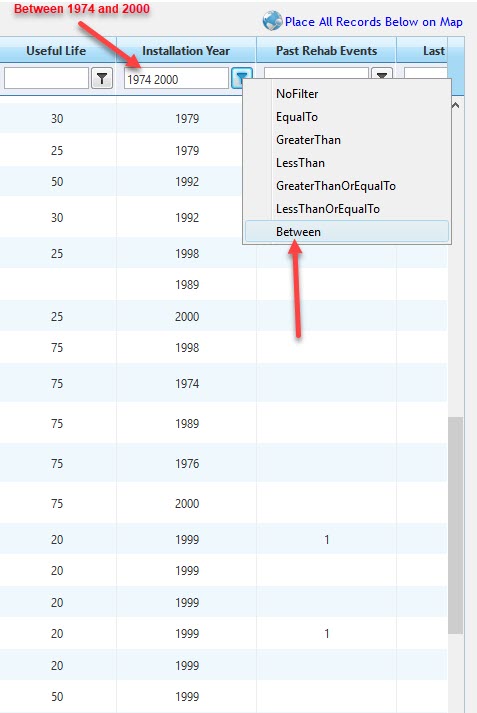Select the row with Useful Life 75 and year 2000
The image size is (477, 713).
pyautogui.click(x=223, y=504)
